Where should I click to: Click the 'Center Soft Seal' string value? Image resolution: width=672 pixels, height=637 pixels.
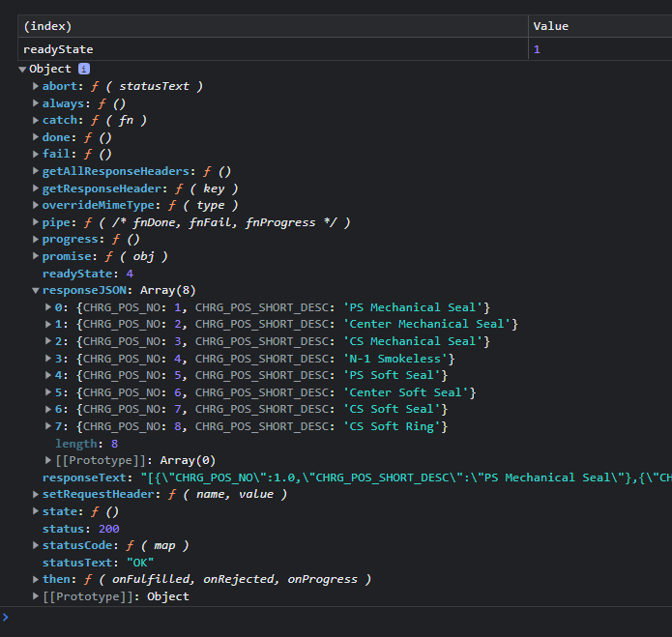406,392
